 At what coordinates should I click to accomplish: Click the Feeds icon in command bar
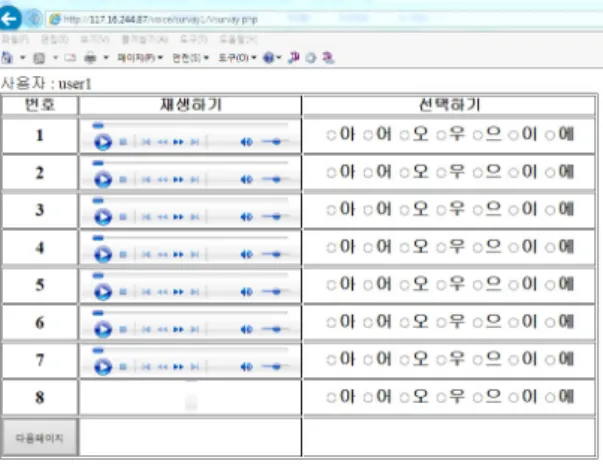pos(39,58)
